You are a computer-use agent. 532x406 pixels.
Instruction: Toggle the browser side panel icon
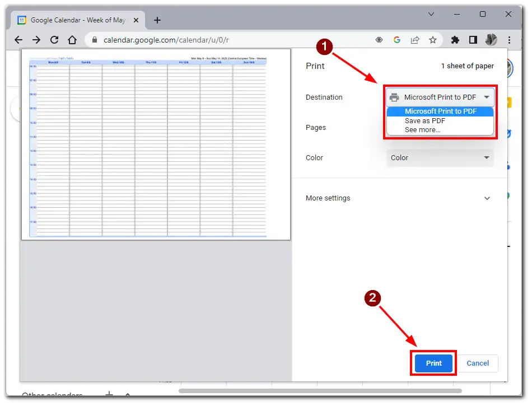473,40
